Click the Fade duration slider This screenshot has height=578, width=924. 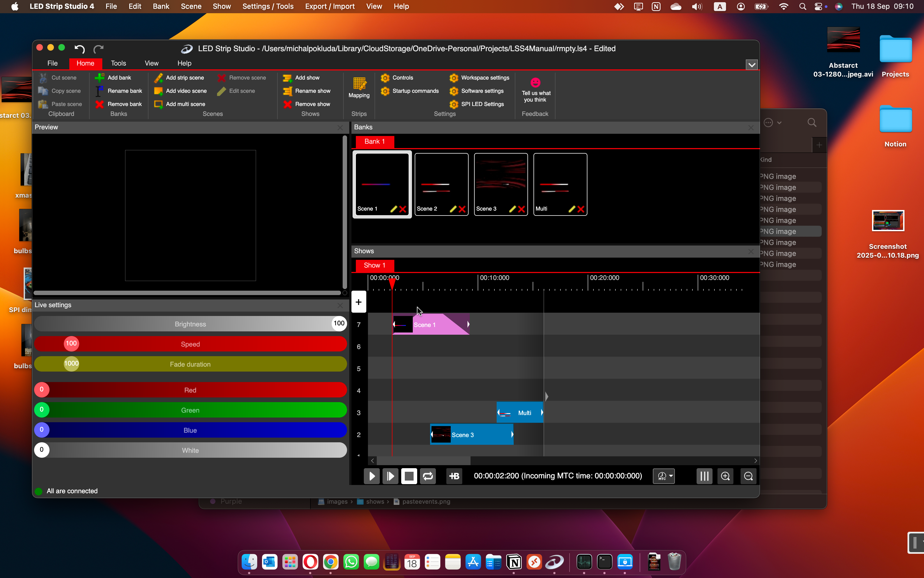click(x=191, y=364)
